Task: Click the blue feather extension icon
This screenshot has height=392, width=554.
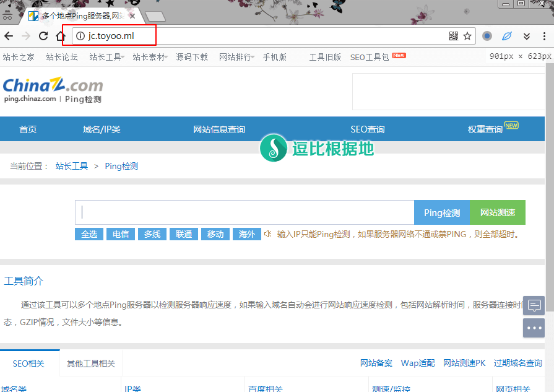Action: click(x=506, y=36)
